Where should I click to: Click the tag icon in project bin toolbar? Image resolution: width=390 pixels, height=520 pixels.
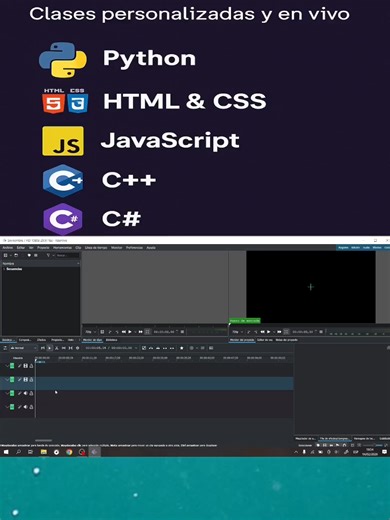point(29,255)
